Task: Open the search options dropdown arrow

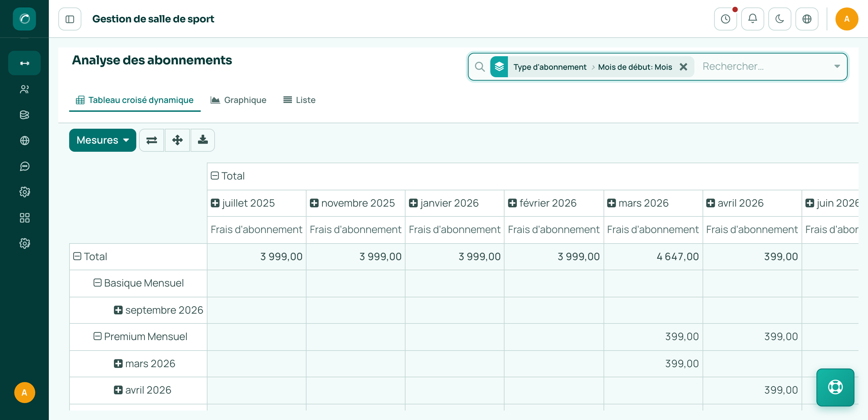Action: 837,66
